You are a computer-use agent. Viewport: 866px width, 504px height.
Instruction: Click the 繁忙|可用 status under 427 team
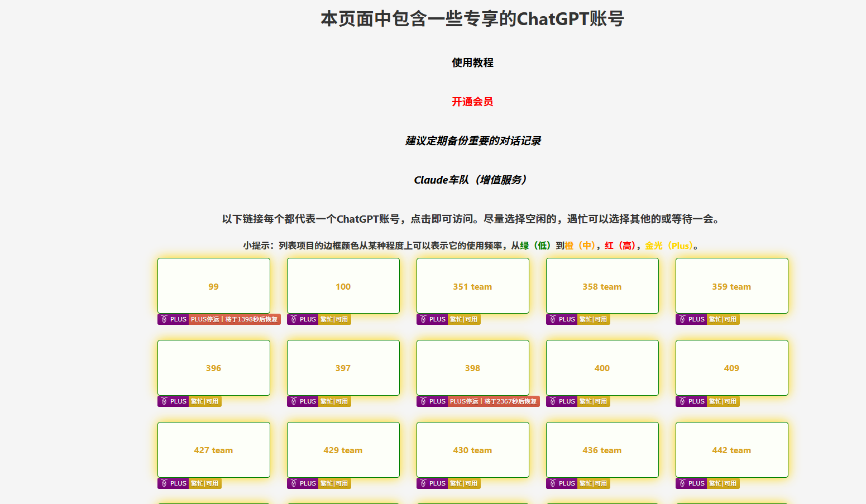205,483
